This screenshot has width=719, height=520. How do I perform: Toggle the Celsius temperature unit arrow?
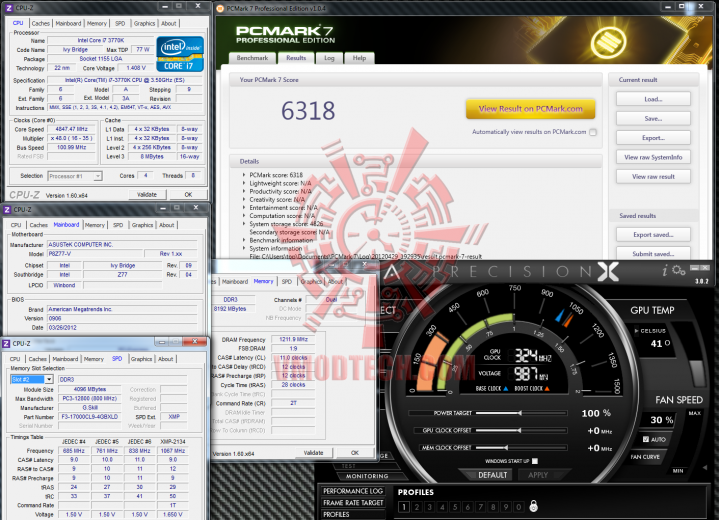(x=636, y=331)
